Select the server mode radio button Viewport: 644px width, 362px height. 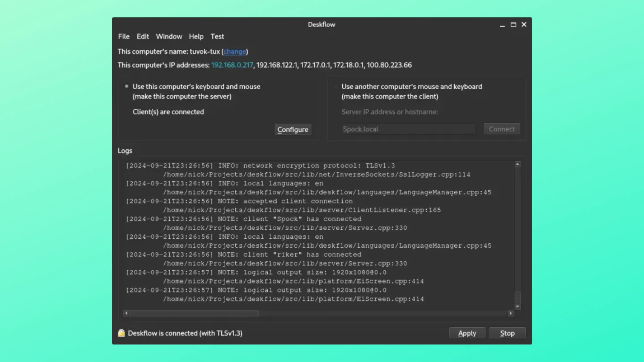pyautogui.click(x=127, y=86)
